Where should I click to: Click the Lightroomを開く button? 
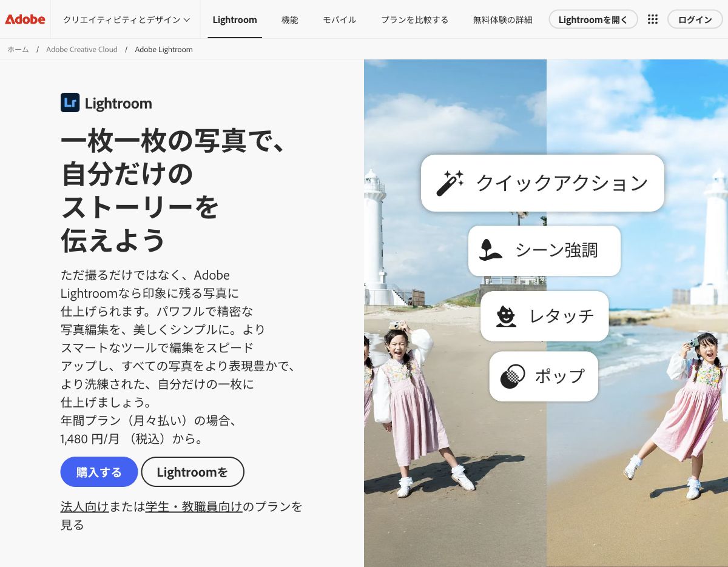click(593, 19)
